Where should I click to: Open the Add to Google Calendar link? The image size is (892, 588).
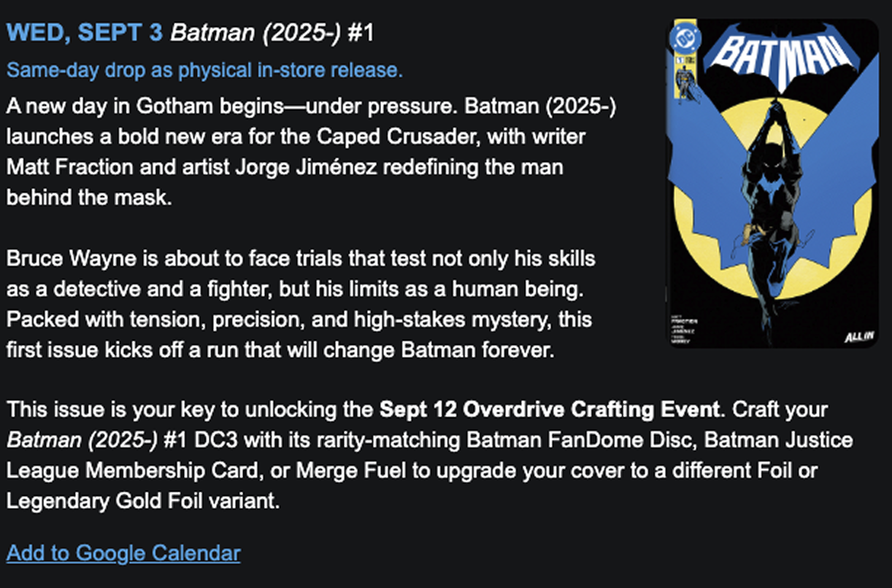[123, 553]
